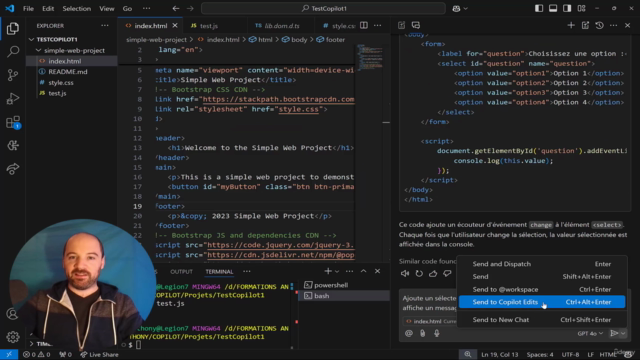Start a new chat with plus icon
Screen dimensions: 640x360
[571, 25]
